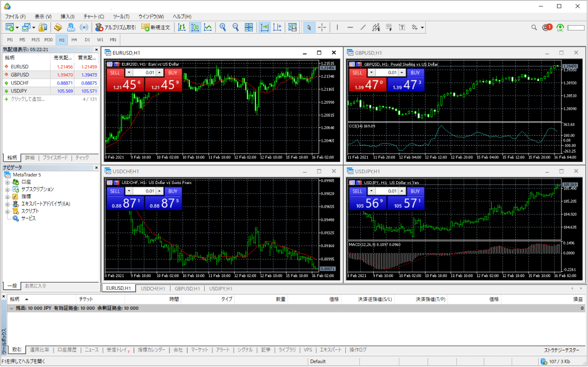The image size is (588, 367).
Task: Toggle the chart auto-scroll button
Action: [265, 27]
